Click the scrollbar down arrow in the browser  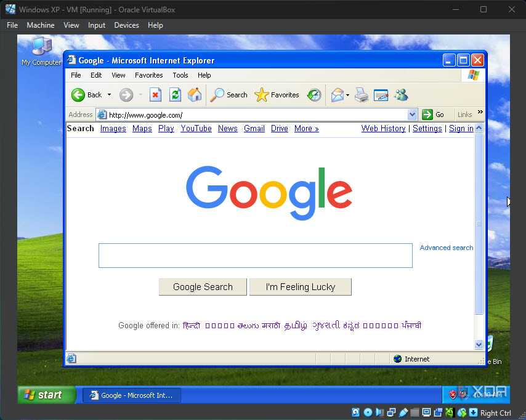tap(479, 344)
